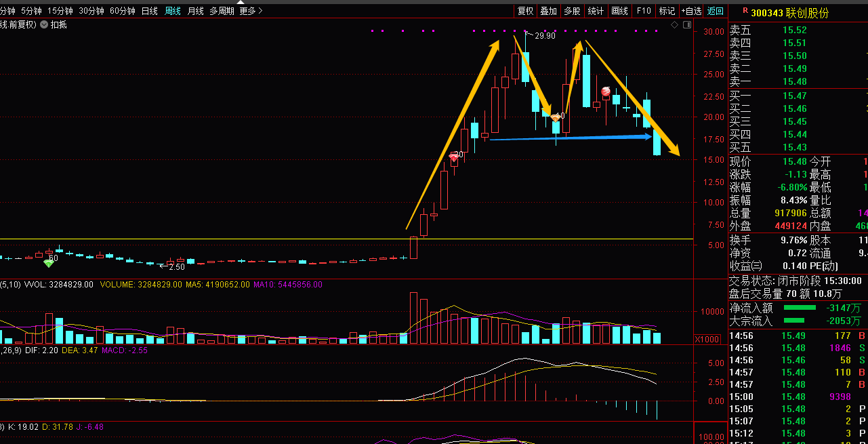Toggle the 多股 multi-stock view
Screen dimensions: 868x444
[572, 11]
